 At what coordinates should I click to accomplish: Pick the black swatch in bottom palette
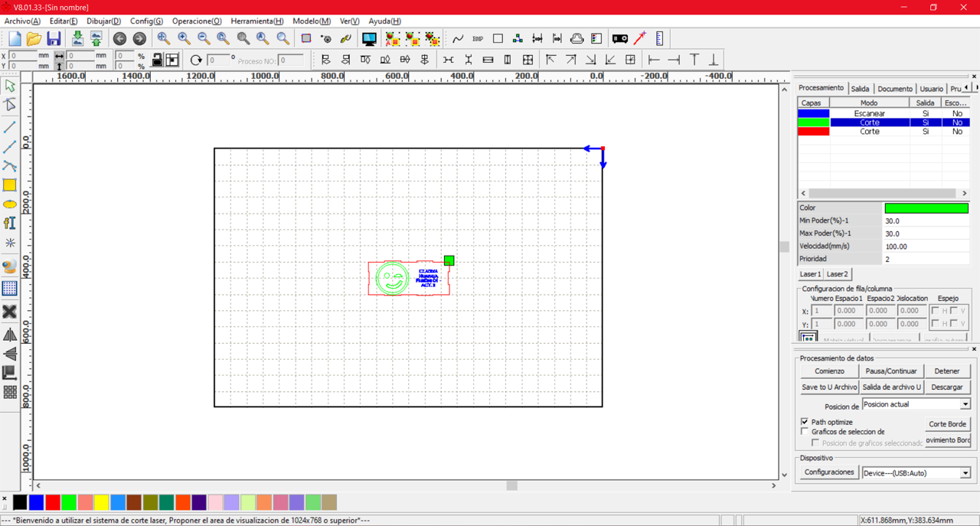(x=20, y=502)
